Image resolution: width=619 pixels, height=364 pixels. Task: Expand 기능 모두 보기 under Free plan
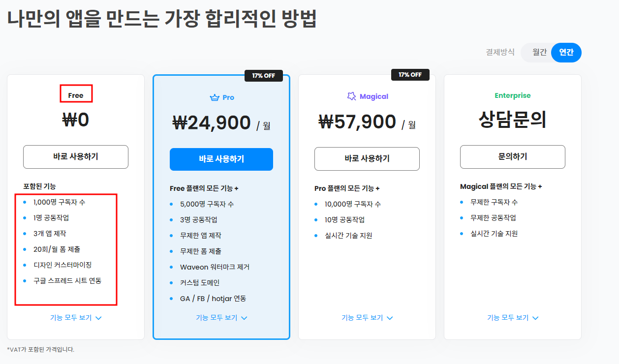tap(75, 317)
